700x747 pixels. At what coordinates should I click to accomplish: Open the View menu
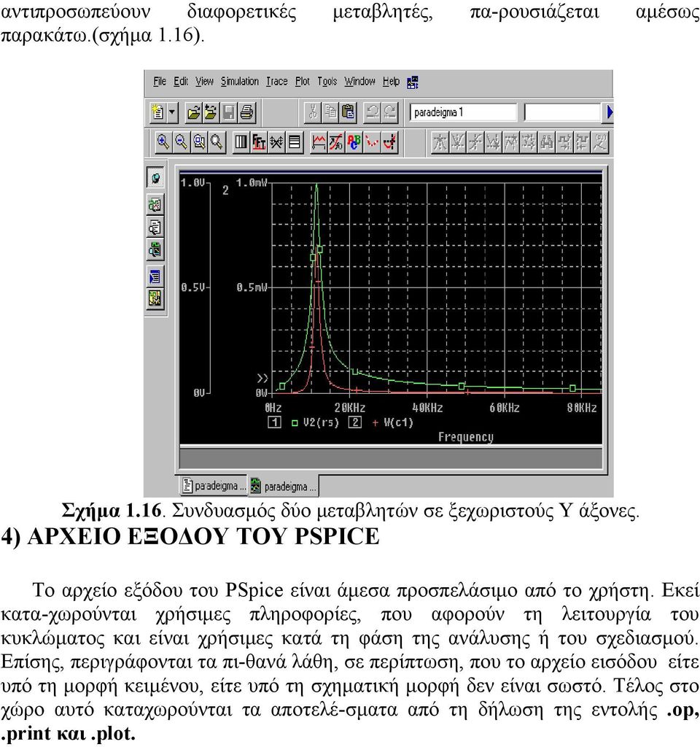click(204, 82)
